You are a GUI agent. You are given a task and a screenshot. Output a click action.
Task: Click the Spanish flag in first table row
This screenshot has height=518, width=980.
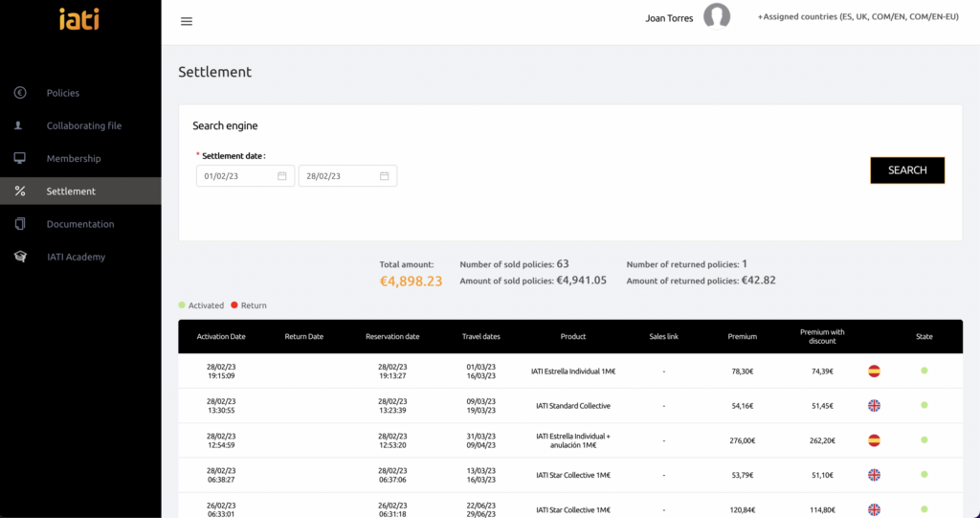tap(874, 372)
